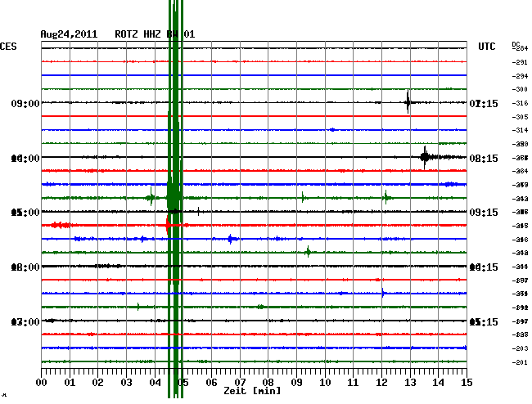Select the 08:15 UTC time label
Screen dimensions: 532x404
484,159
